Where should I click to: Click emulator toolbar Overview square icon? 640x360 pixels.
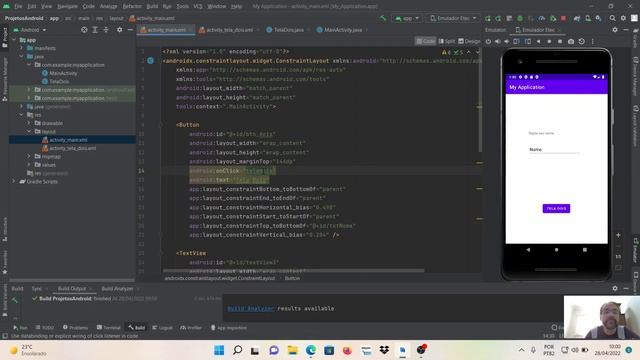pos(560,41)
